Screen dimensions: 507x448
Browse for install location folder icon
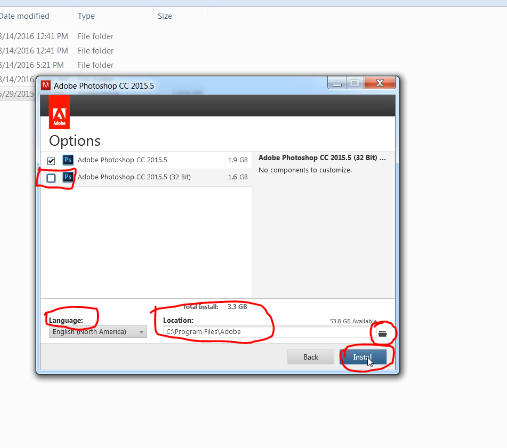point(382,333)
